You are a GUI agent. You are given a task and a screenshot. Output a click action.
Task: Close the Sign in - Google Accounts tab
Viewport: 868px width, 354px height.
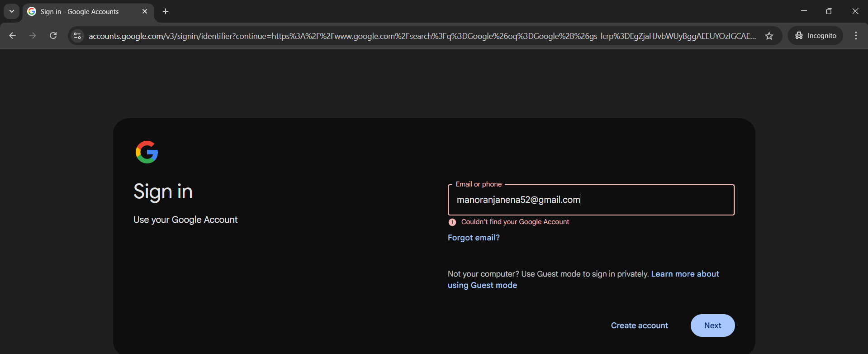tap(145, 11)
